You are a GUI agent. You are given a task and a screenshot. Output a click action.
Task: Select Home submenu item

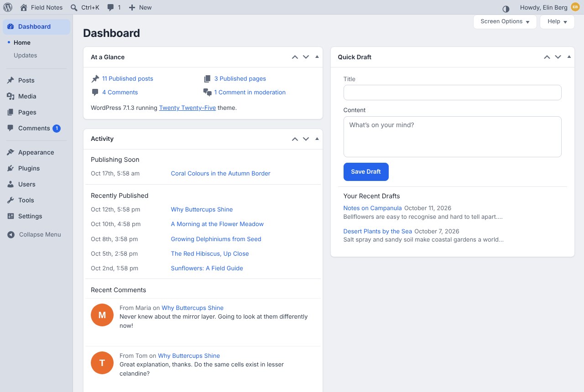coord(22,42)
